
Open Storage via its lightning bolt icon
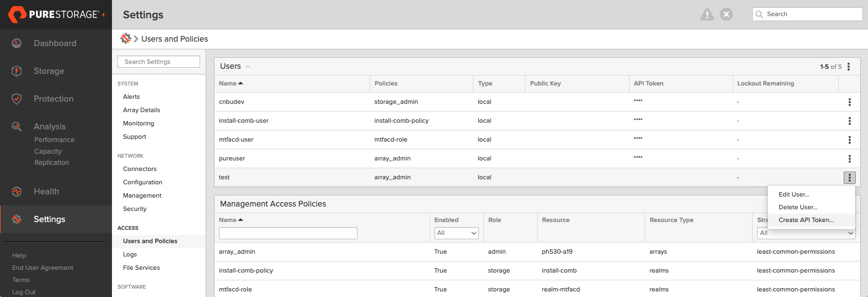click(x=17, y=71)
